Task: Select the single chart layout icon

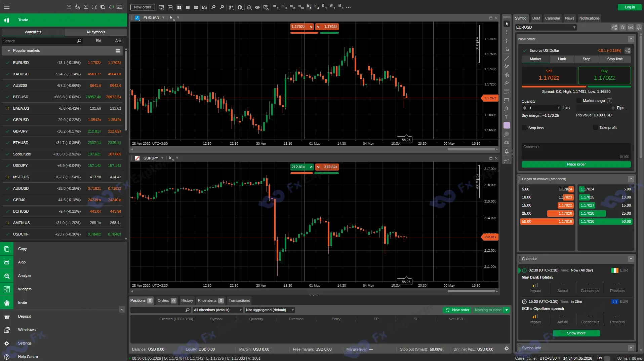Action: click(188, 7)
